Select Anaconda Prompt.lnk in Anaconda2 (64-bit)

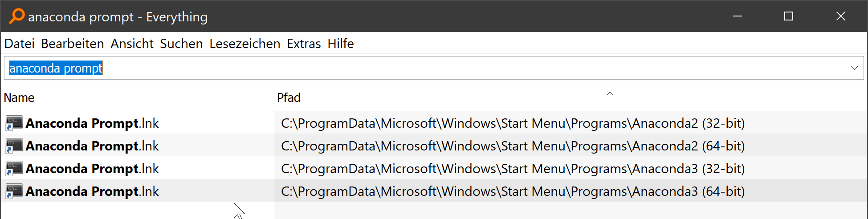point(92,146)
